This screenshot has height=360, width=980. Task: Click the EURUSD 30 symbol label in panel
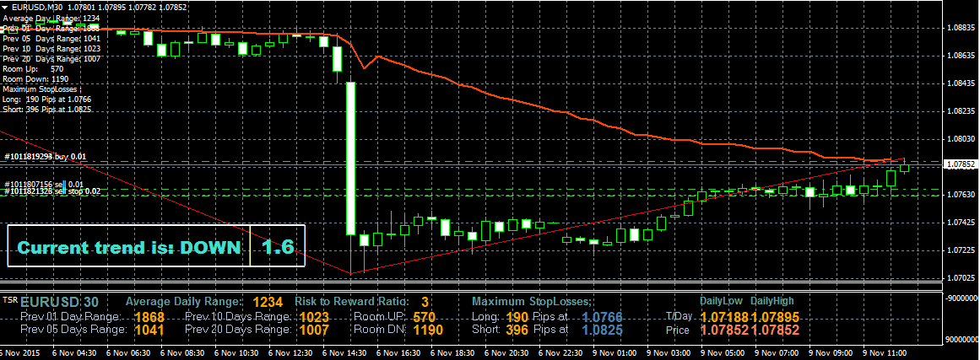60,302
